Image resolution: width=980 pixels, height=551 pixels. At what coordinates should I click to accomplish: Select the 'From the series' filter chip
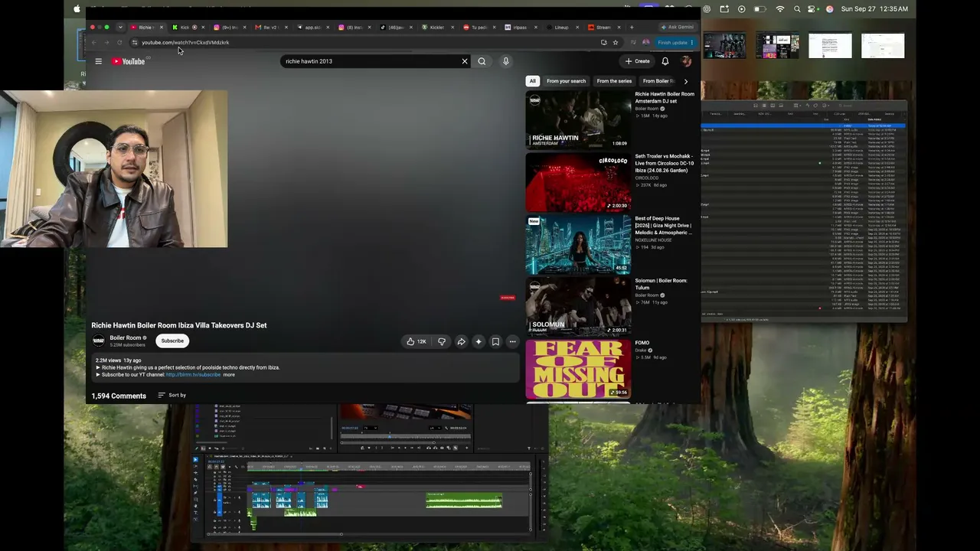coord(614,81)
